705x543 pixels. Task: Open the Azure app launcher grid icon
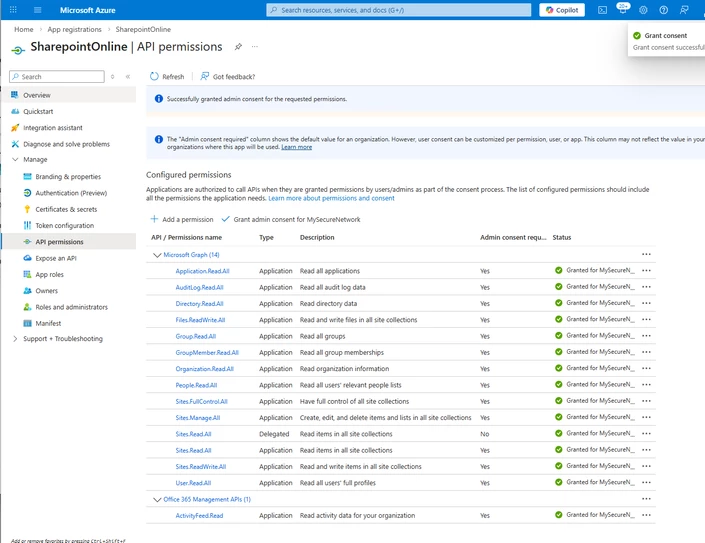tap(13, 9)
